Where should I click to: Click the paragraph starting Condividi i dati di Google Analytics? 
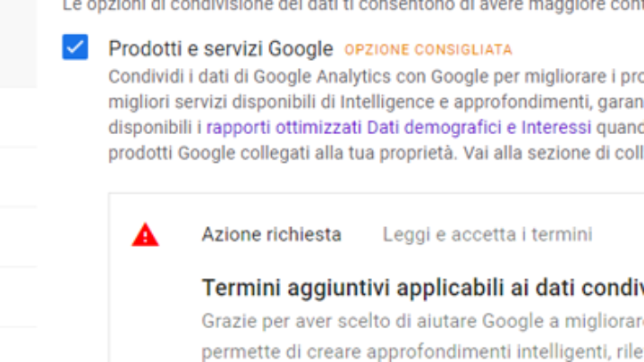point(377,114)
